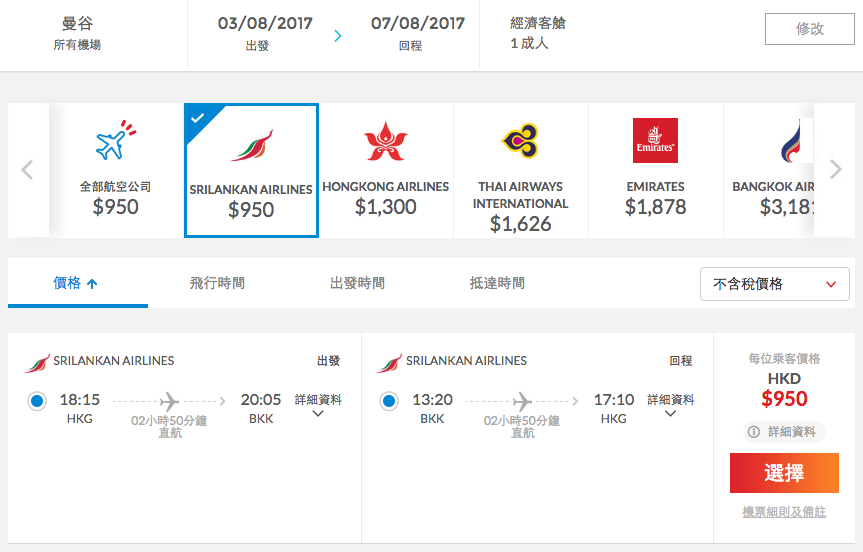863x552 pixels.
Task: Sort results by 飛行時間 tab
Action: tap(217, 283)
